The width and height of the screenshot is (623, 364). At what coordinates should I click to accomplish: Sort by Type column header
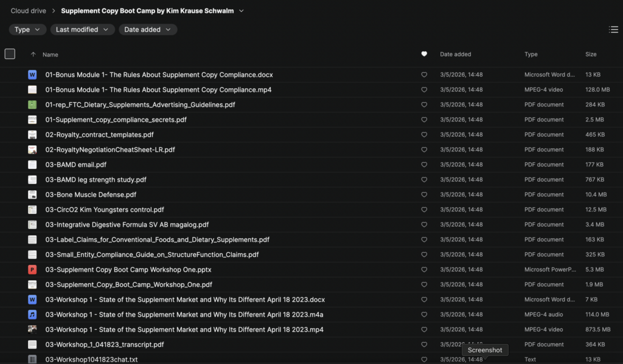531,54
